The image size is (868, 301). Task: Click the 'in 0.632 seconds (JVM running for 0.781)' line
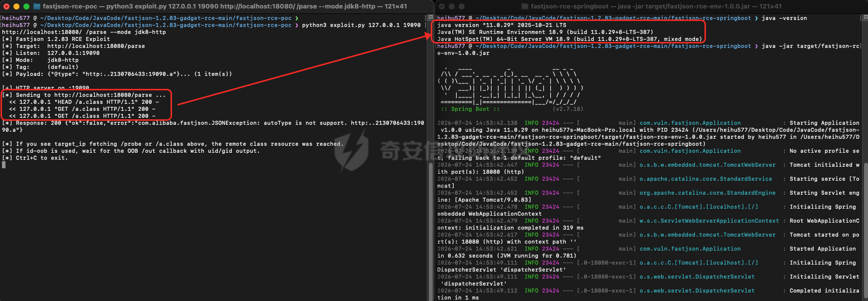(507, 256)
